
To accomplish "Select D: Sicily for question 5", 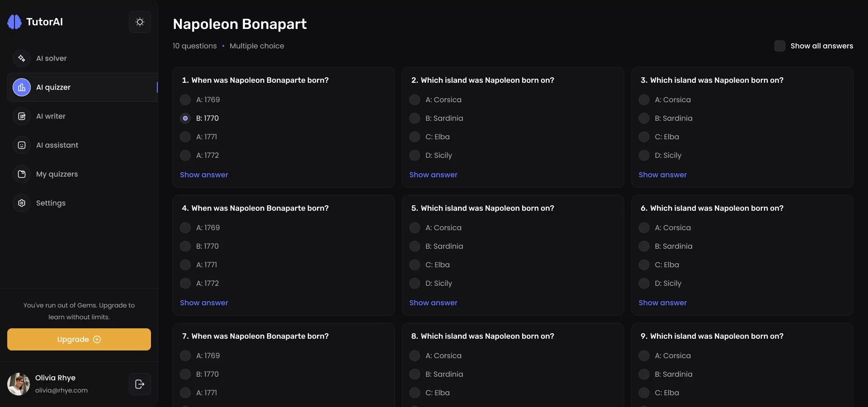I will tap(415, 283).
